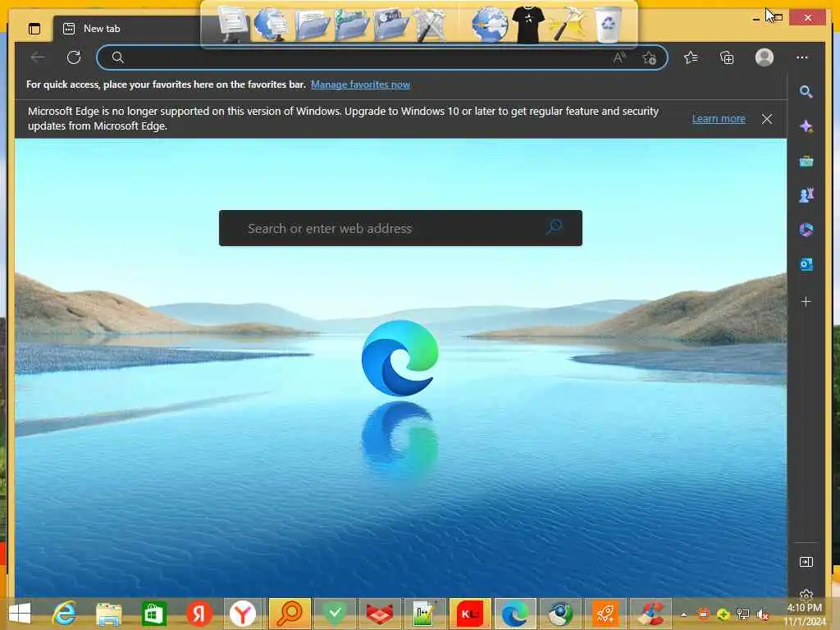Open sidebar Tools briefcase icon
This screenshot has width=840, height=630.
[x=806, y=161]
